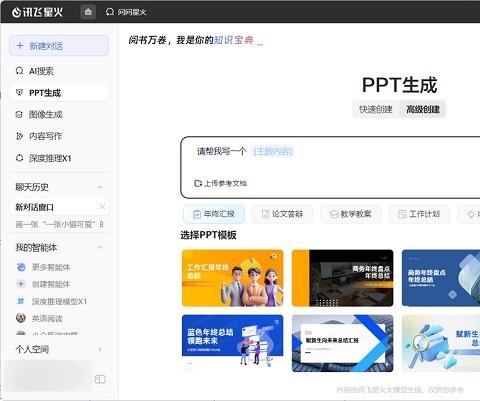Open 问问星火 in the top bar

(126, 12)
